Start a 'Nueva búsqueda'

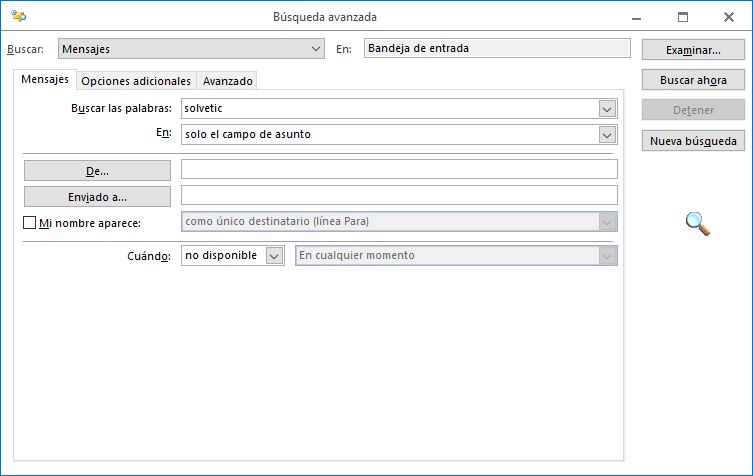693,141
